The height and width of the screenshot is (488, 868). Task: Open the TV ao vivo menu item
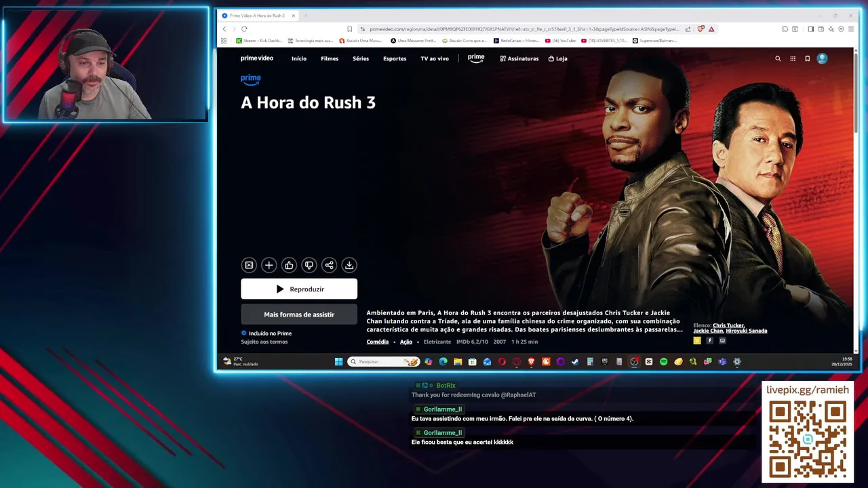(x=435, y=58)
